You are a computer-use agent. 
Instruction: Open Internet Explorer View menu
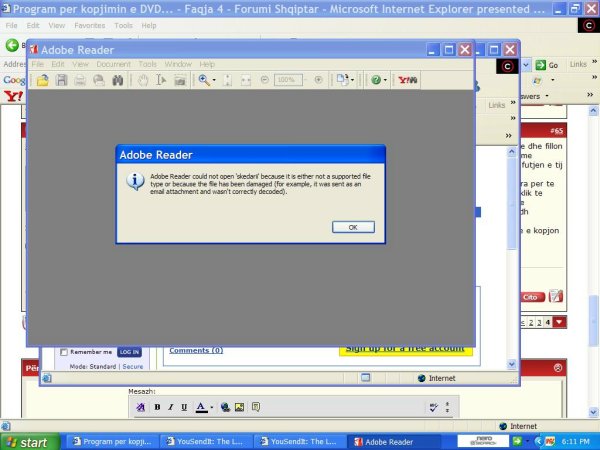click(57, 26)
